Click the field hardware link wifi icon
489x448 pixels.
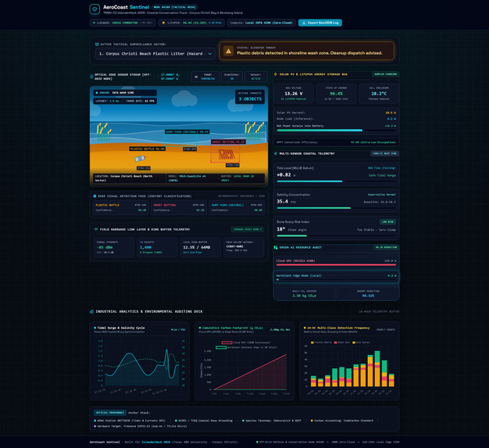96,229
